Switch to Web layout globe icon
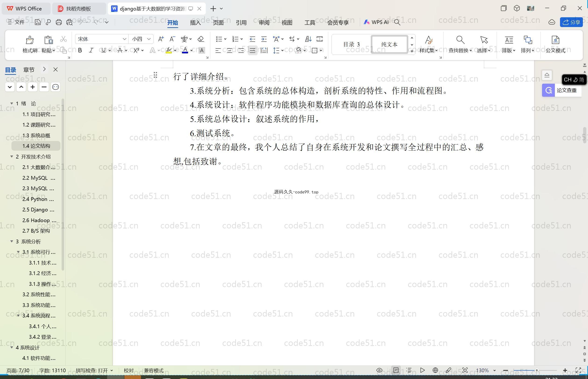 [435, 370]
